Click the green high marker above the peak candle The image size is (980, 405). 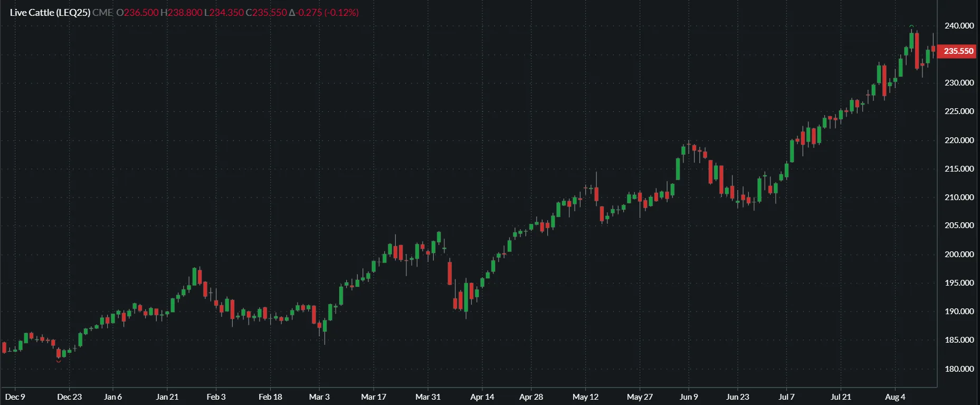[x=911, y=26]
